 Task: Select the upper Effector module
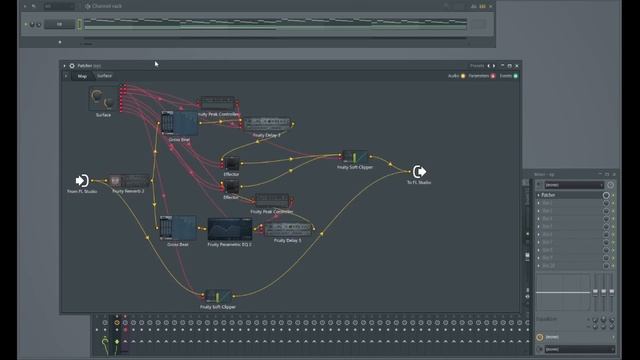point(231,164)
